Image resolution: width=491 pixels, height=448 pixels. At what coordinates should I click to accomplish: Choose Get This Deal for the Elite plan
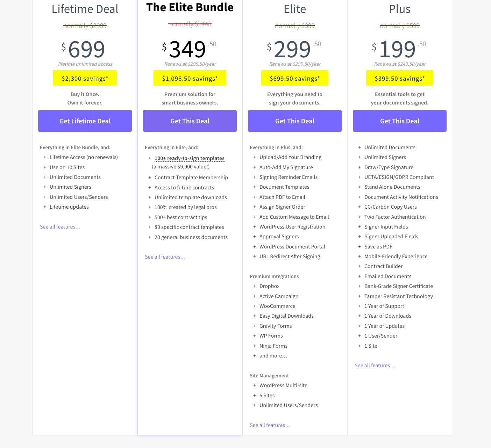295,121
